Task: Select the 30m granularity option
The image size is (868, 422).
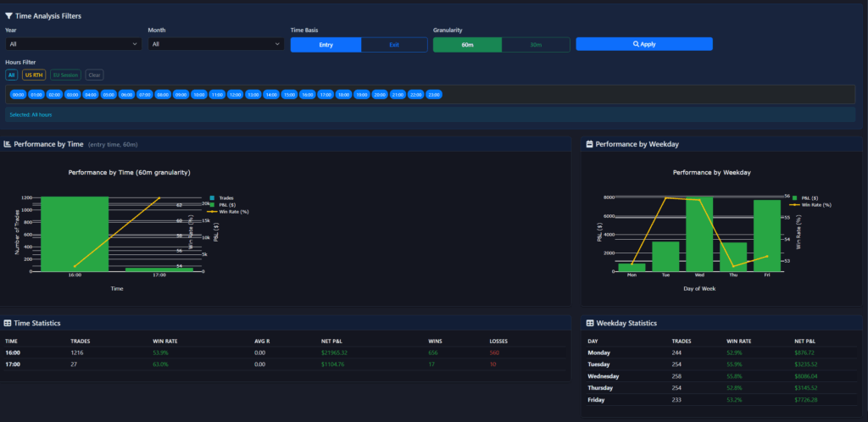Action: (535, 44)
